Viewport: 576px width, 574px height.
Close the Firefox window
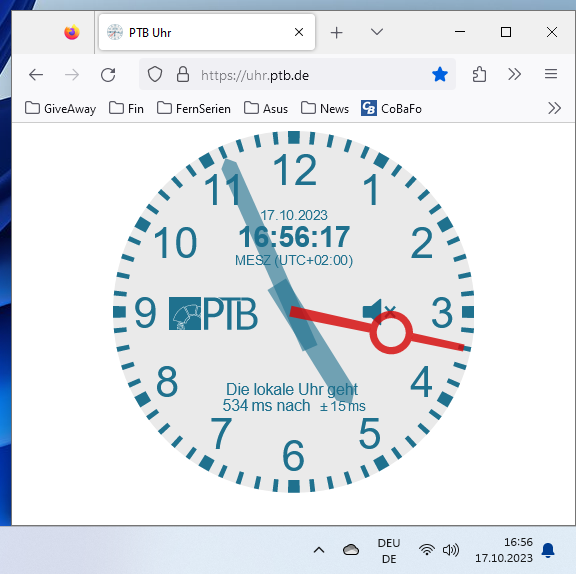click(552, 32)
